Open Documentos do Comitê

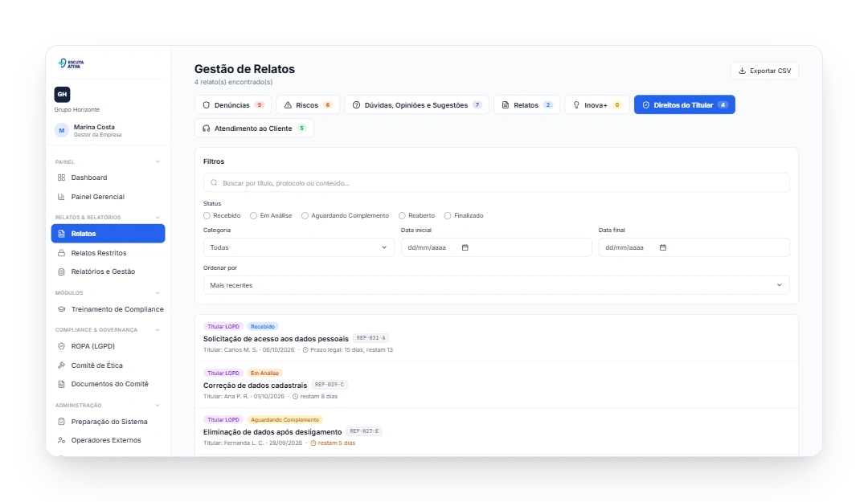(x=108, y=384)
